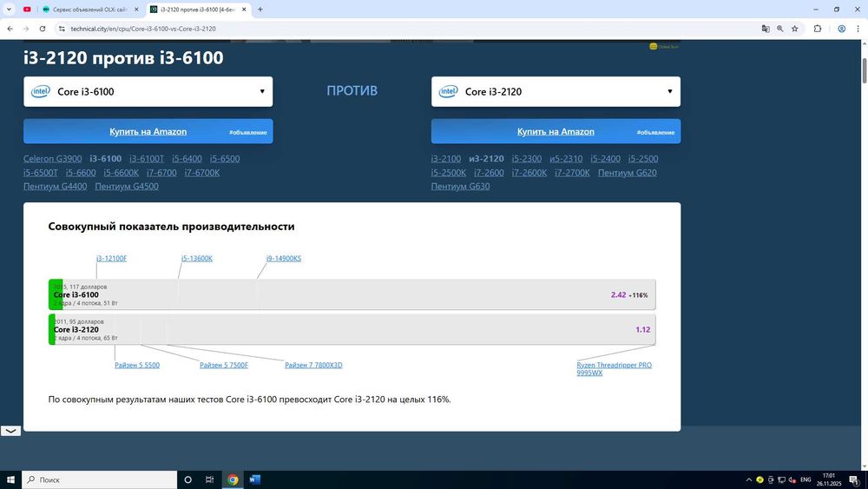Click the i9-14900KS chart marker link
The image size is (868, 489).
(x=284, y=259)
